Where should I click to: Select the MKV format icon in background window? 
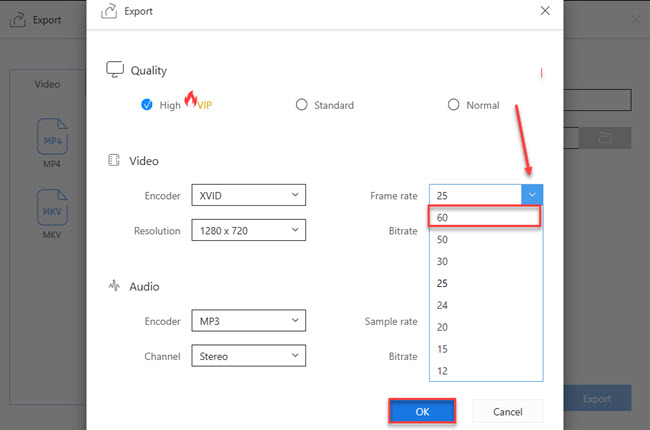(52, 207)
